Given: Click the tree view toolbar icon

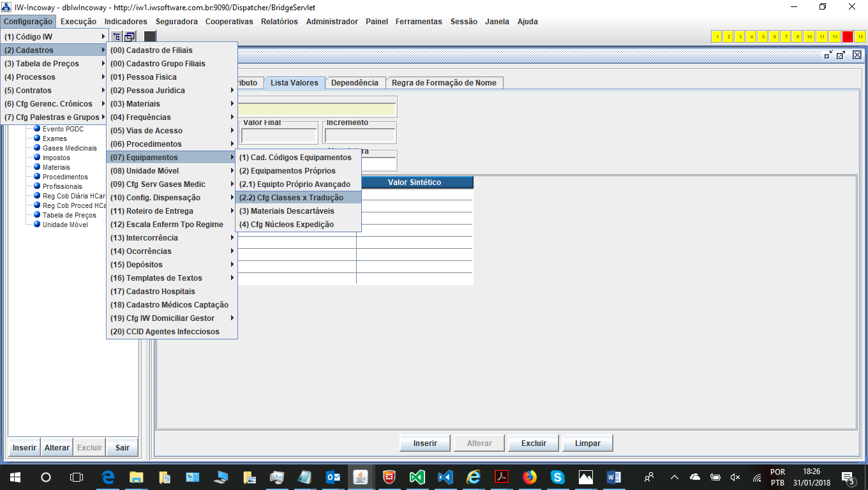Looking at the screenshot, I should pos(116,36).
